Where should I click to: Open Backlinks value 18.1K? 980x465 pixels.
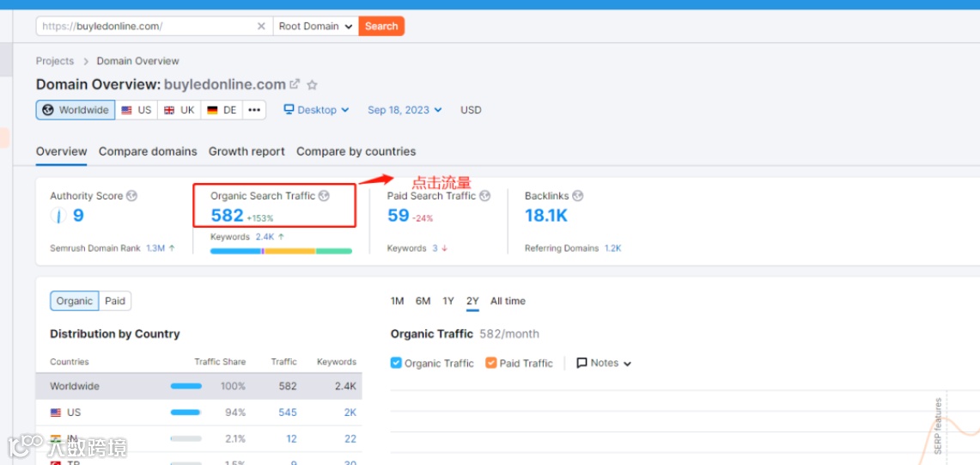click(x=546, y=215)
